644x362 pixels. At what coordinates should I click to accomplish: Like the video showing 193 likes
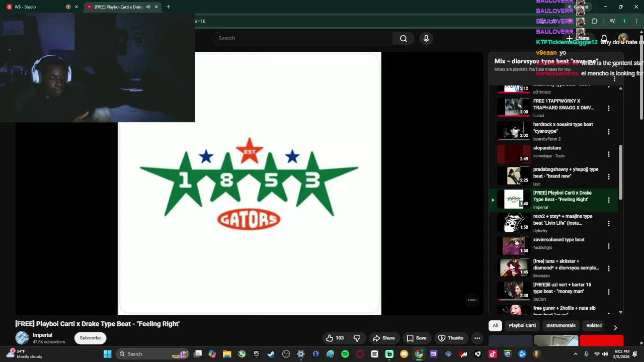[x=335, y=338]
